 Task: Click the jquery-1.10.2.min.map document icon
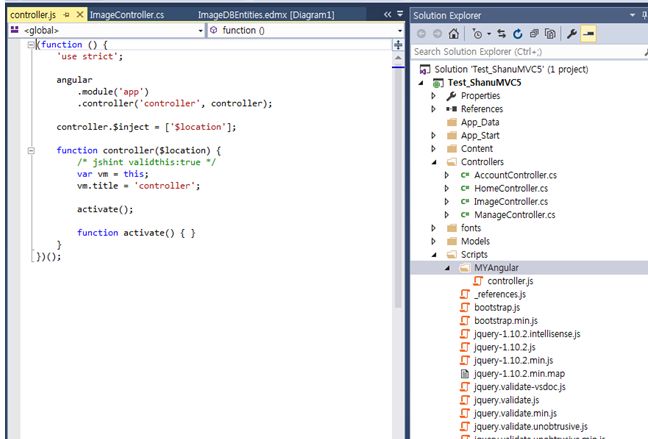pyautogui.click(x=465, y=374)
